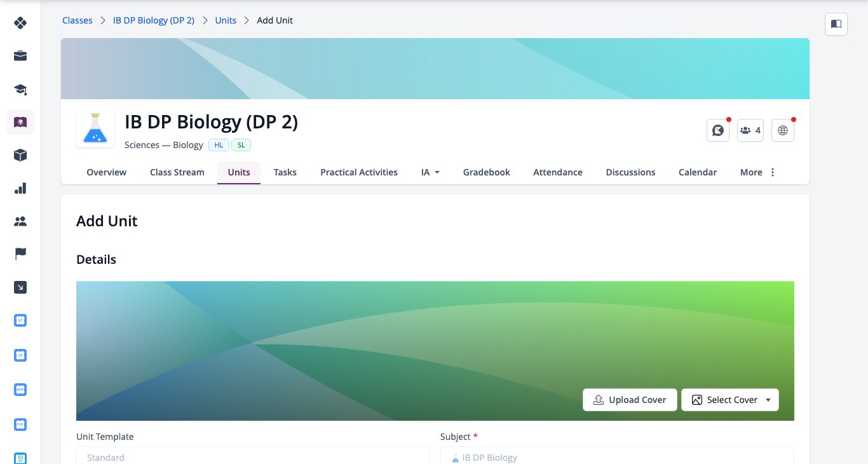Open the open-book panel icon at the top right
868x464 pixels.
click(836, 24)
